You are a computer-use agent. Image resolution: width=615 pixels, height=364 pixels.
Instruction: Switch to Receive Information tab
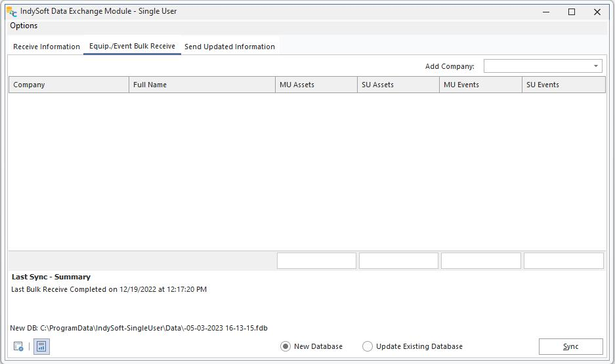[47, 46]
